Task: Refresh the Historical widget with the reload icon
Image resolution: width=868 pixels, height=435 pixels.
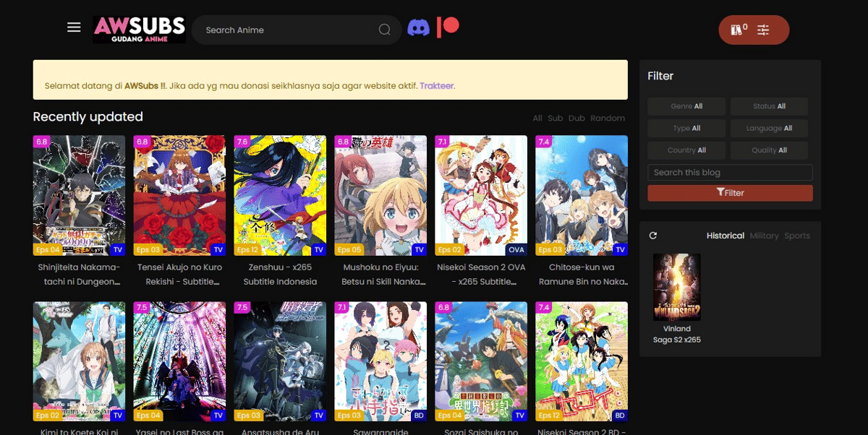Action: coord(653,235)
